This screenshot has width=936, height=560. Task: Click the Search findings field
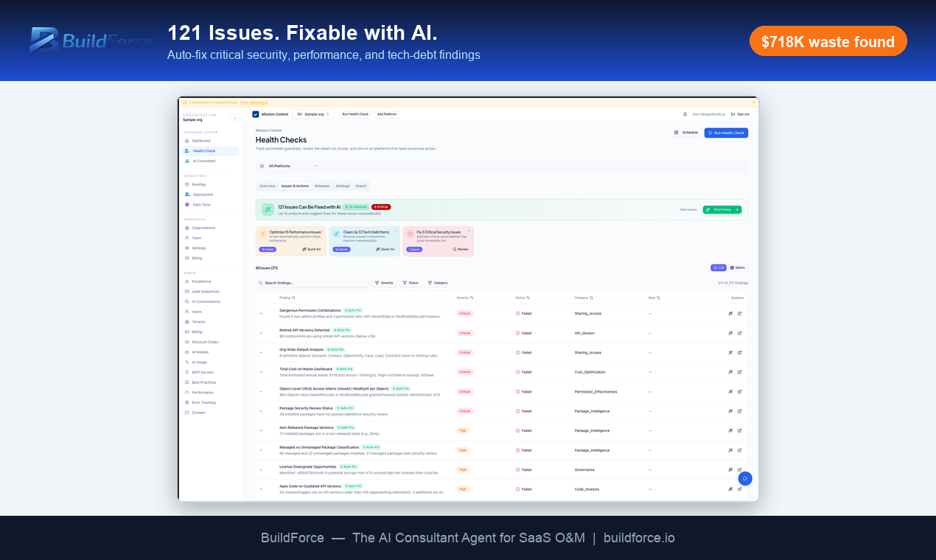[313, 283]
